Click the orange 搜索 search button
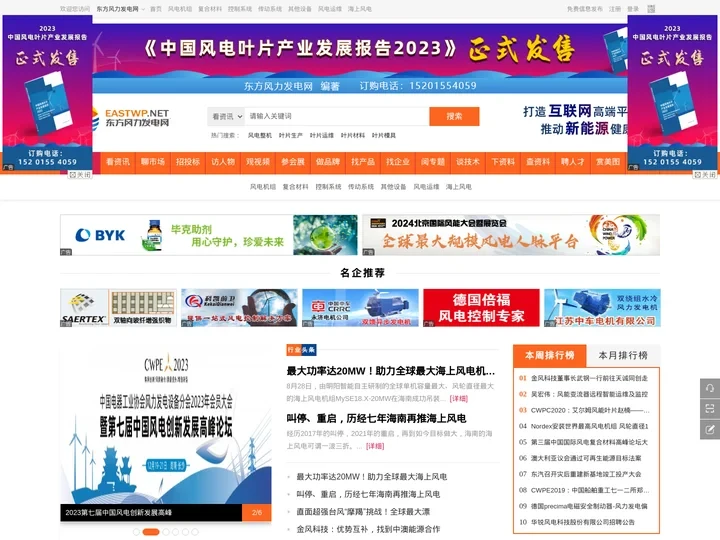The width and height of the screenshot is (720, 540). click(x=454, y=116)
